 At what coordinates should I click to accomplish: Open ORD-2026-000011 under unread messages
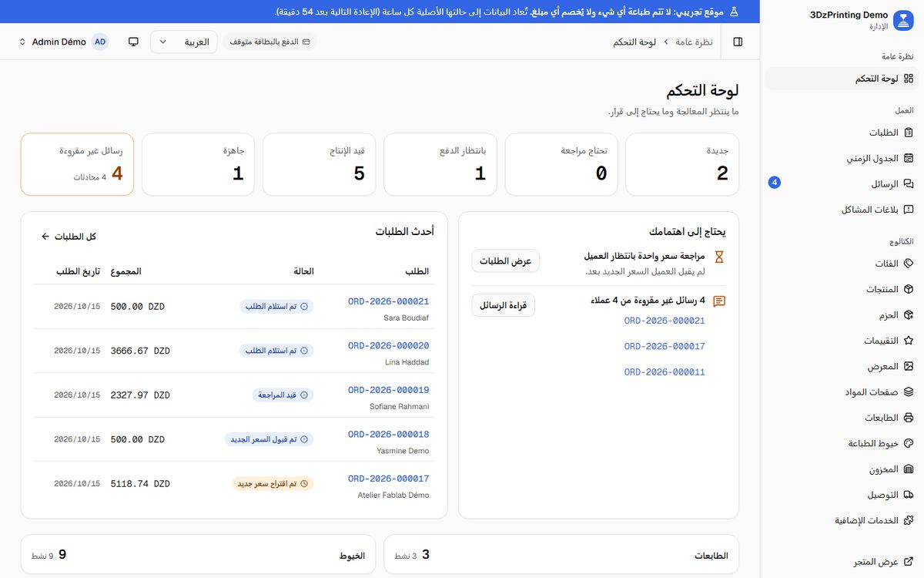pos(665,372)
